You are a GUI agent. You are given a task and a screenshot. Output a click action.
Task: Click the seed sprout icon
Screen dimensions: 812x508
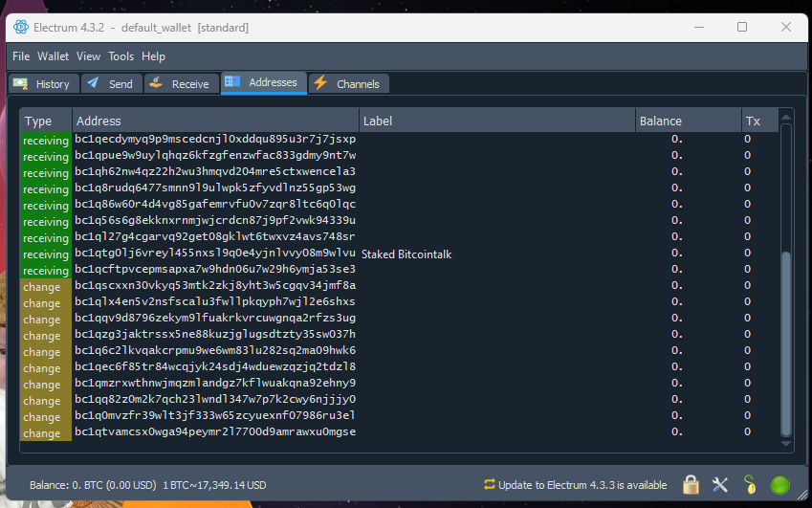click(749, 485)
